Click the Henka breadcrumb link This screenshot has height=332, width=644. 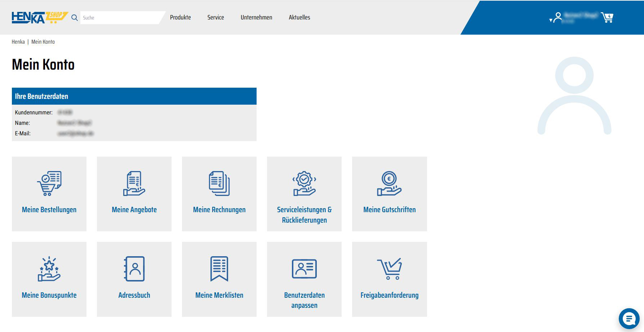pos(18,42)
